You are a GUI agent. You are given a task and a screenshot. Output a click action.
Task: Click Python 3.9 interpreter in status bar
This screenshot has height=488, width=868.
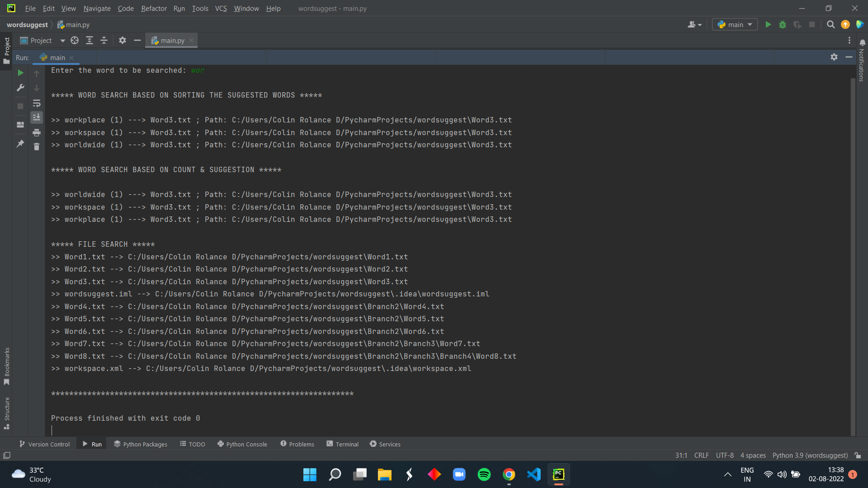810,455
